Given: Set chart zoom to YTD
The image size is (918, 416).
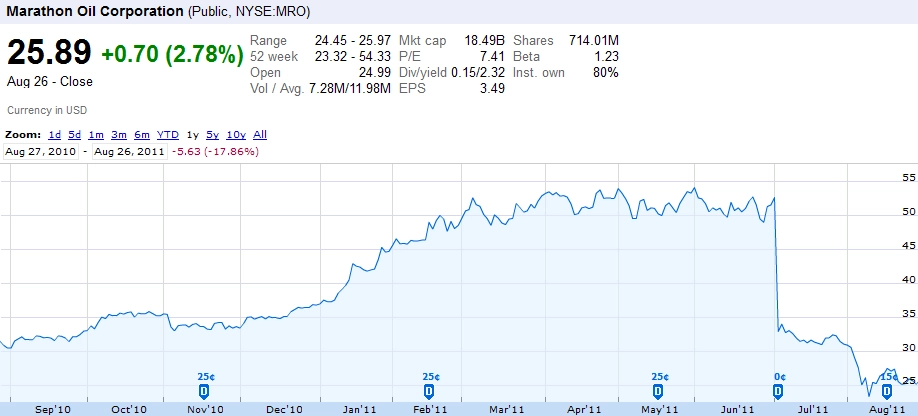Looking at the screenshot, I should [x=167, y=135].
